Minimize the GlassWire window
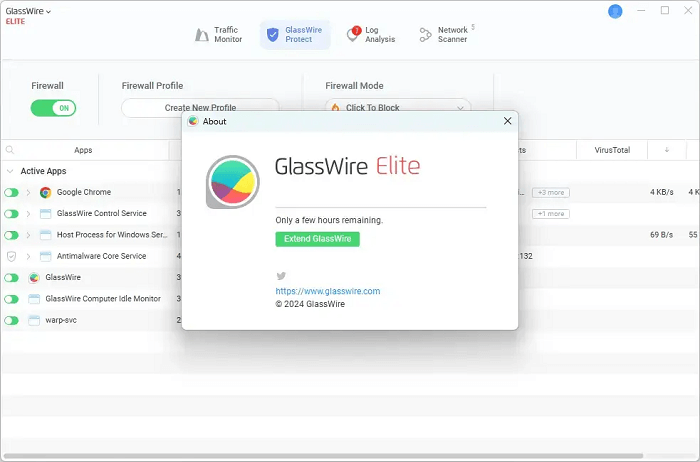The height and width of the screenshot is (462, 700). coord(641,10)
